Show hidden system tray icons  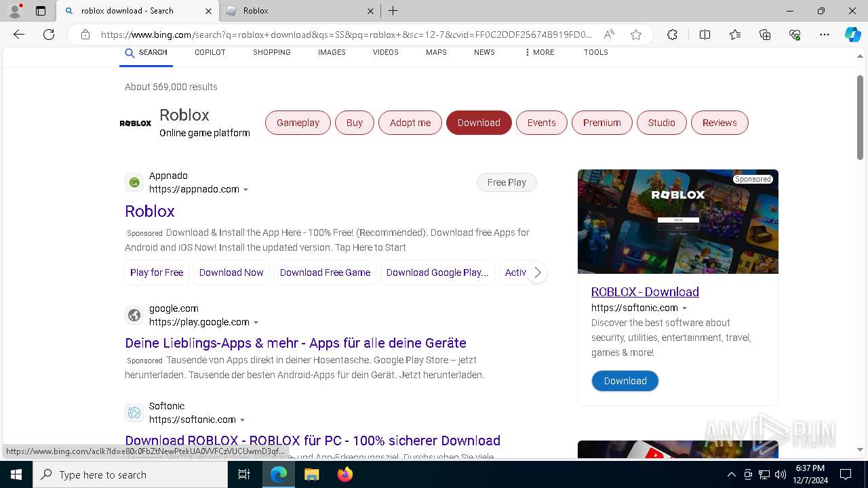tap(731, 474)
